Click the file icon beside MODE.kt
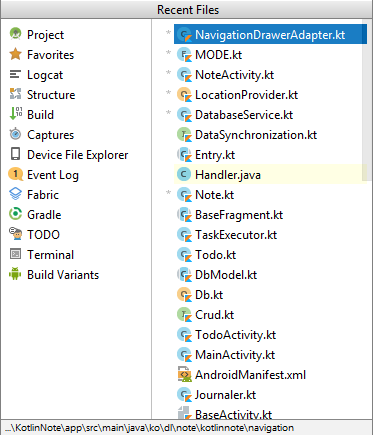The width and height of the screenshot is (373, 435). point(184,55)
